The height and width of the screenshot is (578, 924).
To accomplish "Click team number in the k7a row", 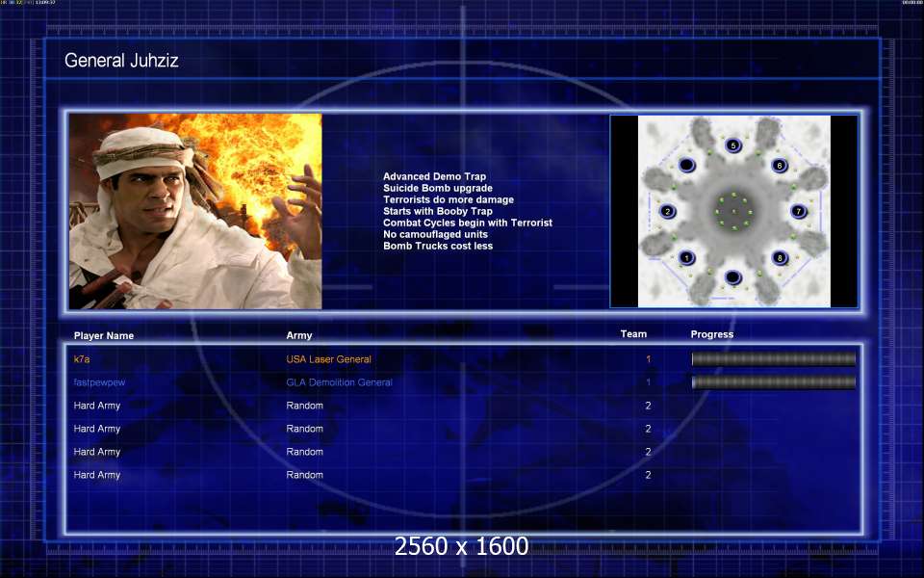I will click(648, 359).
